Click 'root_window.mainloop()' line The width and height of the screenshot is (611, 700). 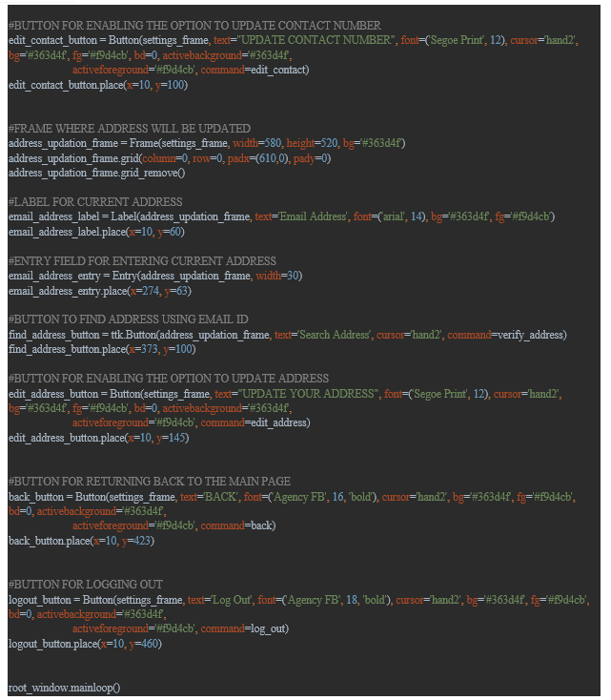click(64, 688)
